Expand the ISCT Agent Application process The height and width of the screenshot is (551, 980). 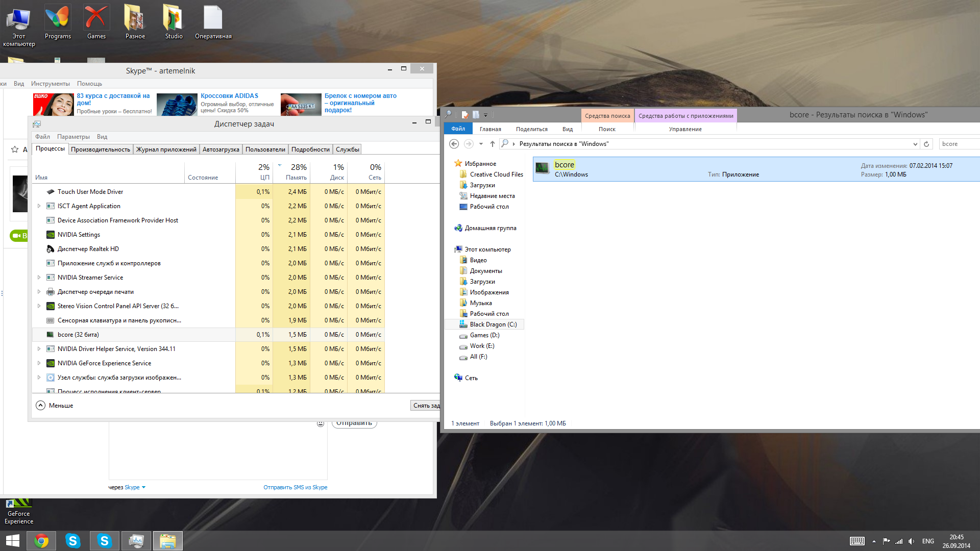pyautogui.click(x=39, y=206)
